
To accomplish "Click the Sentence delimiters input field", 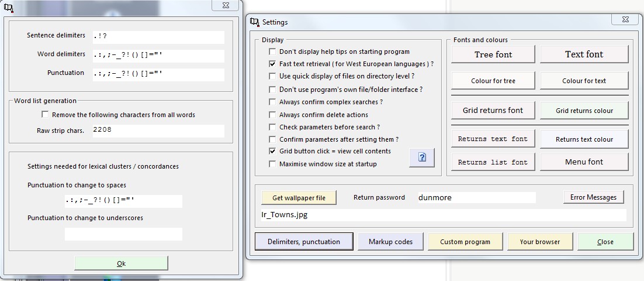I will click(x=158, y=37).
